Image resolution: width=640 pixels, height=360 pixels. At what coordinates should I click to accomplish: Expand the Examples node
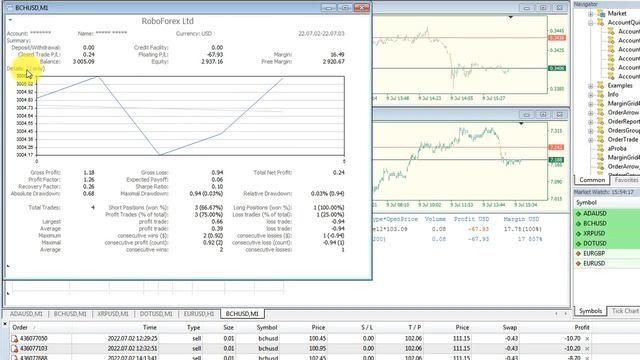[591, 86]
